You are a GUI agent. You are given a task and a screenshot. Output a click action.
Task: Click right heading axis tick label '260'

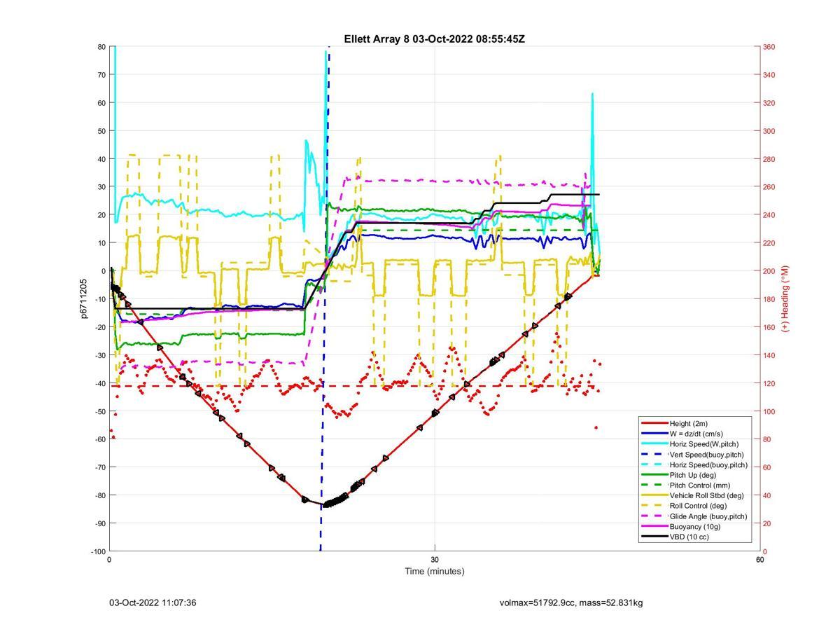(x=769, y=187)
